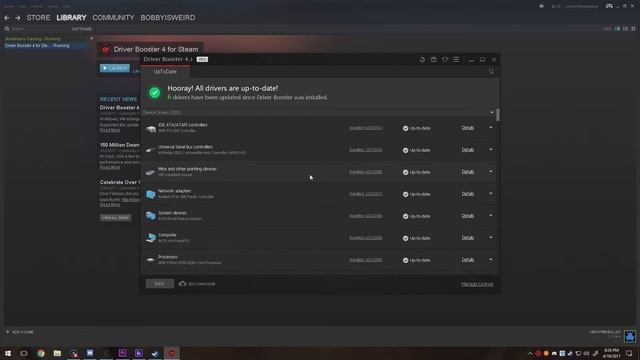Click the Network adapters device icon
Viewport: 640px width, 360px height.
tap(151, 194)
